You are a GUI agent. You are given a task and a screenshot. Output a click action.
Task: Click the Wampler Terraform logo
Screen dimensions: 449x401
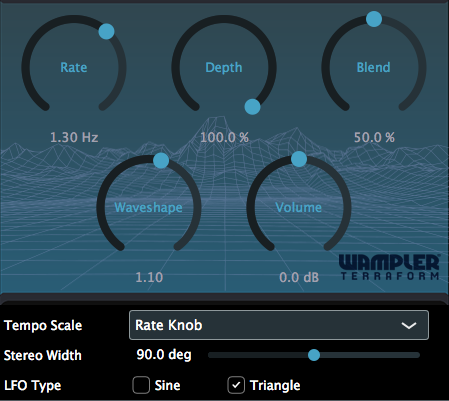pyautogui.click(x=390, y=267)
